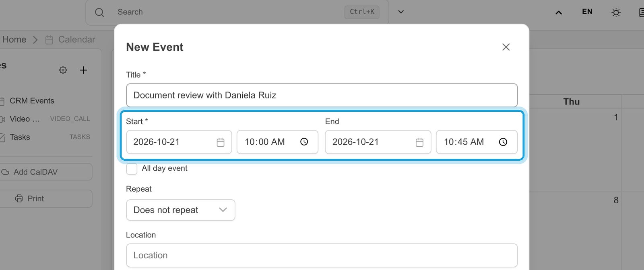This screenshot has width=644, height=270.
Task: Edit the 10:00 AM start time field
Action: 277,142
